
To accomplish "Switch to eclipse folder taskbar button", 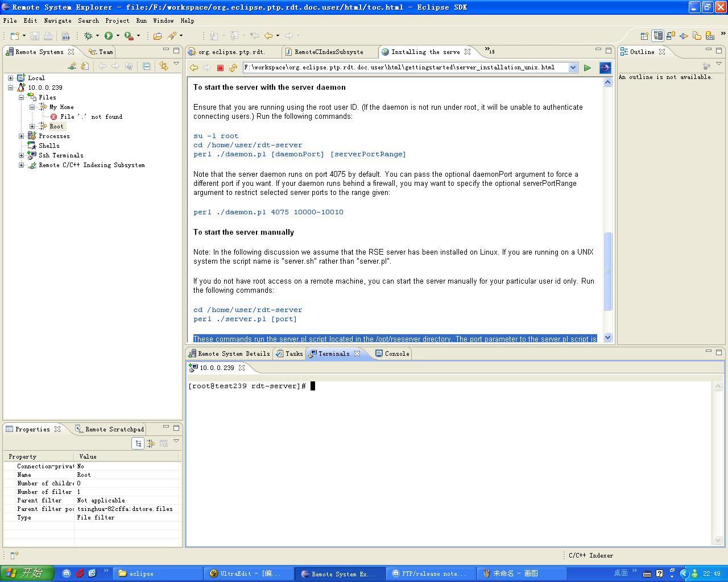I will coord(158,573).
